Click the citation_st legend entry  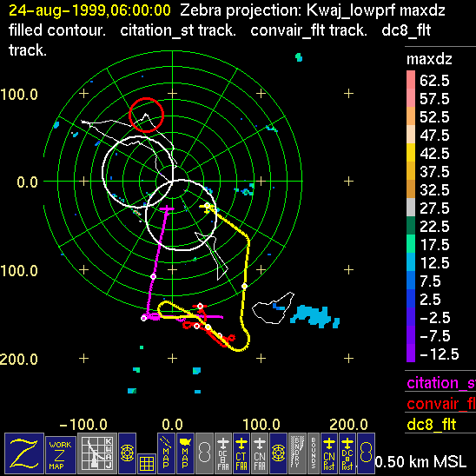(x=440, y=382)
